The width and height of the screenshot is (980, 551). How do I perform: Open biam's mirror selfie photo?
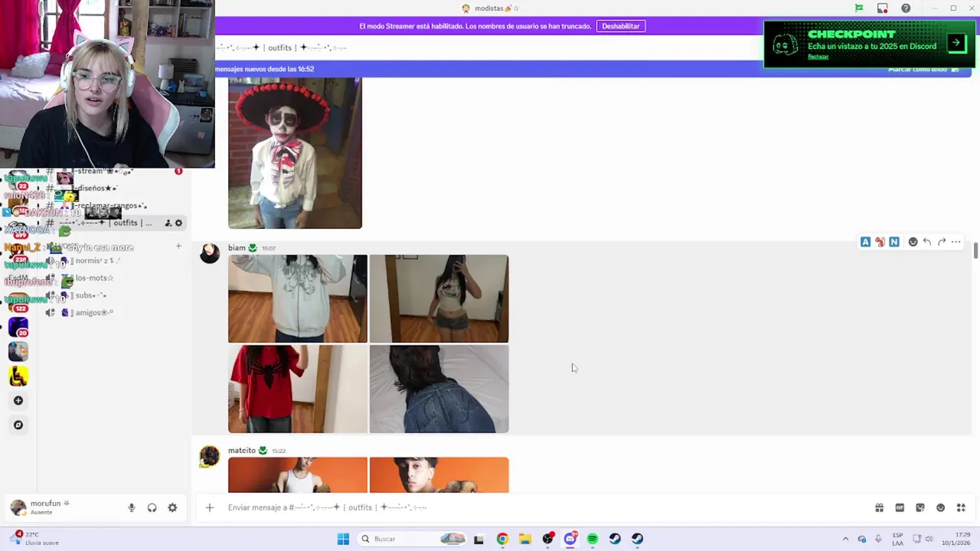pos(439,298)
